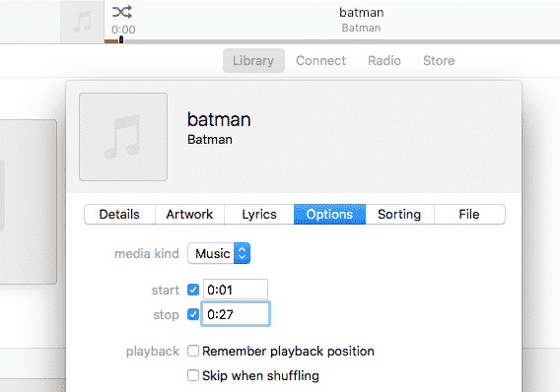Select the Sorting tab
This screenshot has height=392, width=560.
tap(399, 215)
